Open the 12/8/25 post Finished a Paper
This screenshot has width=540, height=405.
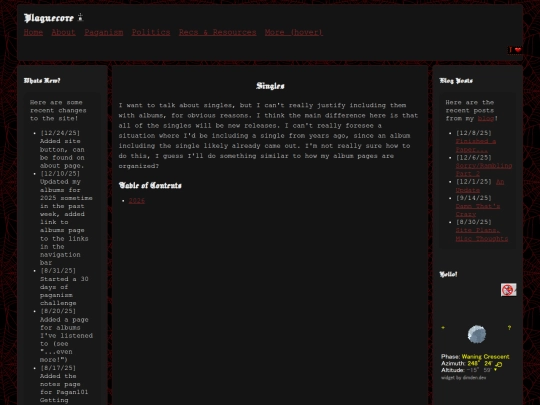(x=476, y=145)
